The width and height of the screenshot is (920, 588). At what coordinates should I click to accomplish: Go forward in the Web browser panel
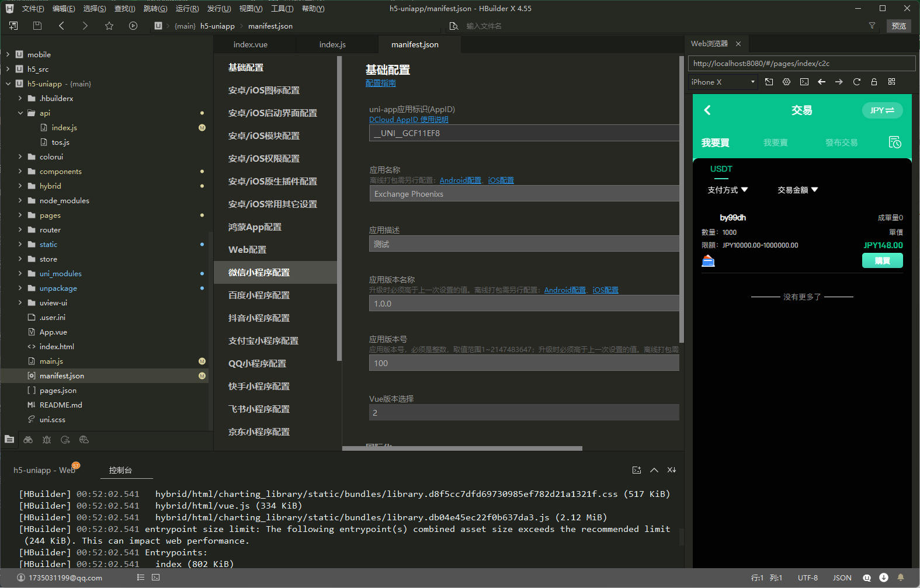[x=839, y=82]
